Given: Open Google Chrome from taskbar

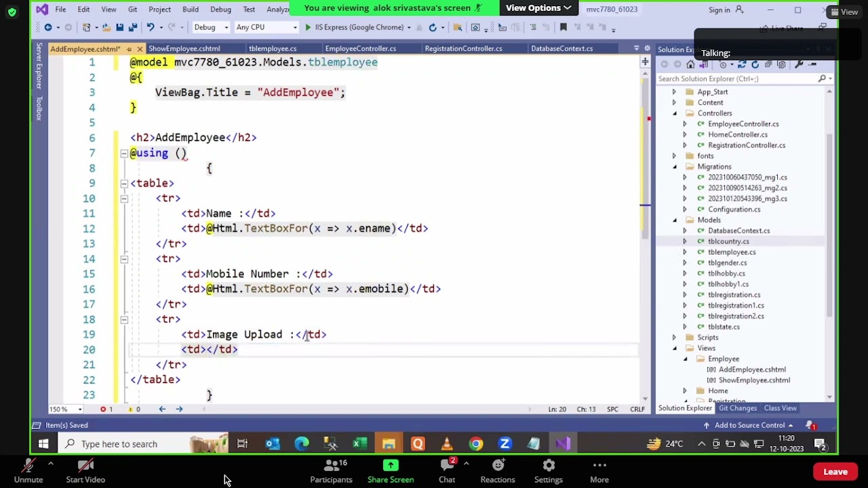Looking at the screenshot, I should (x=476, y=444).
